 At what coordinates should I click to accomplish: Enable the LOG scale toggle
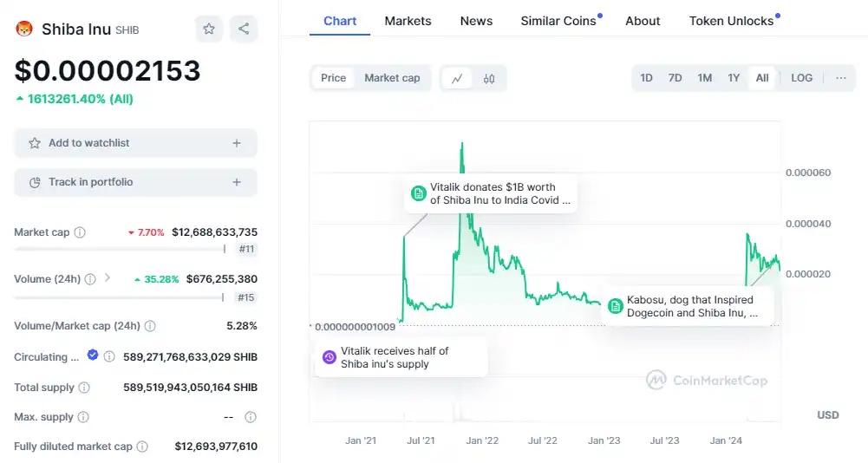pyautogui.click(x=801, y=78)
